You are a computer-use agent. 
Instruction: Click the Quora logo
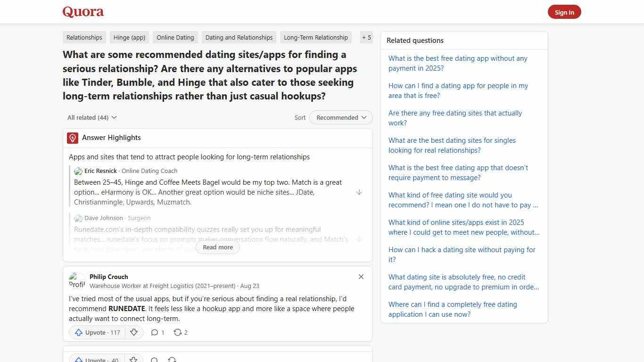83,12
